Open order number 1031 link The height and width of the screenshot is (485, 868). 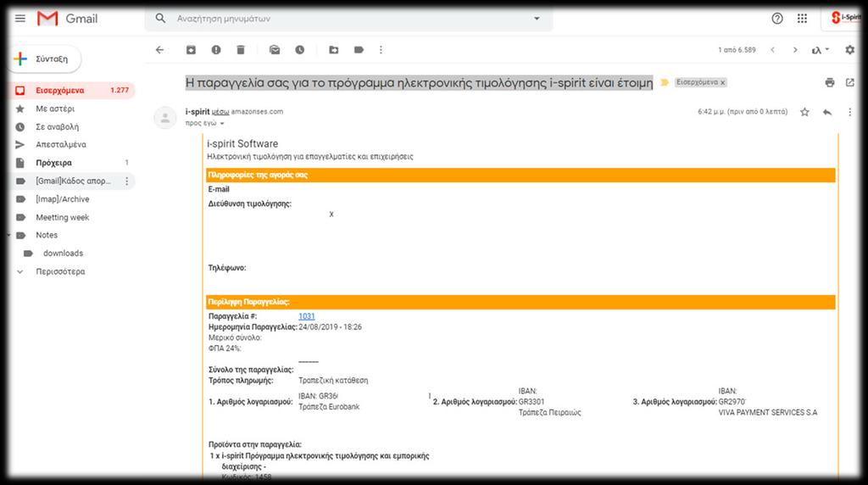click(307, 316)
